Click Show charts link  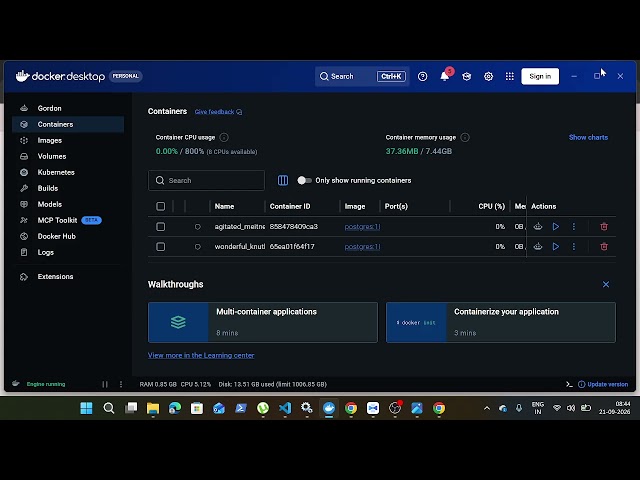pos(588,138)
